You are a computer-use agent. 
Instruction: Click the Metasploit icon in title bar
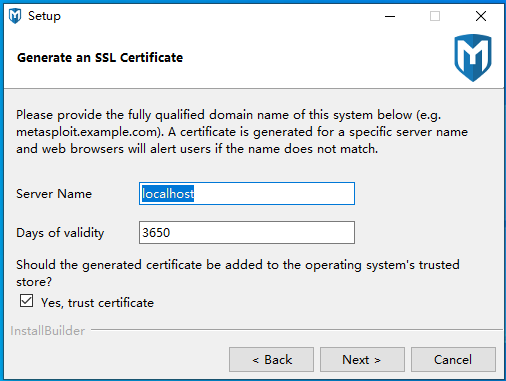[15, 16]
